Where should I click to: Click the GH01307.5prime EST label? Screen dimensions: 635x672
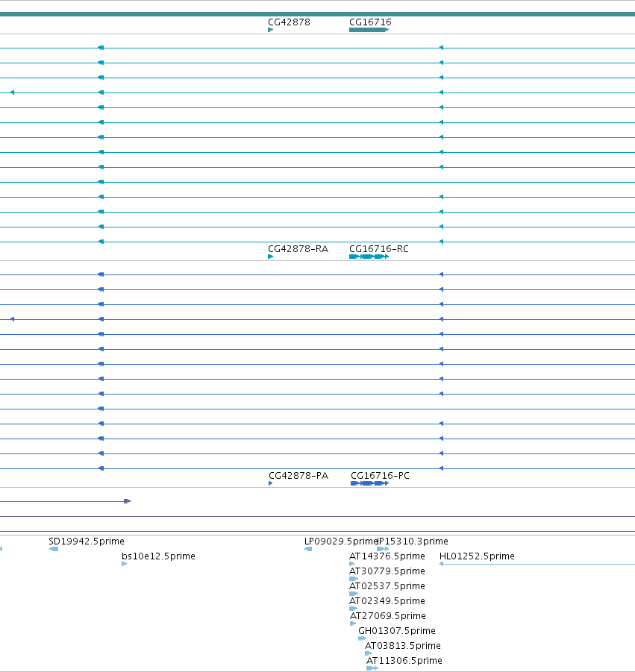tap(397, 631)
